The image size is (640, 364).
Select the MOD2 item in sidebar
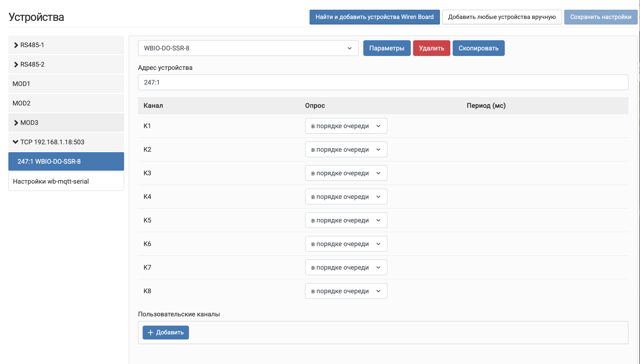tap(66, 103)
